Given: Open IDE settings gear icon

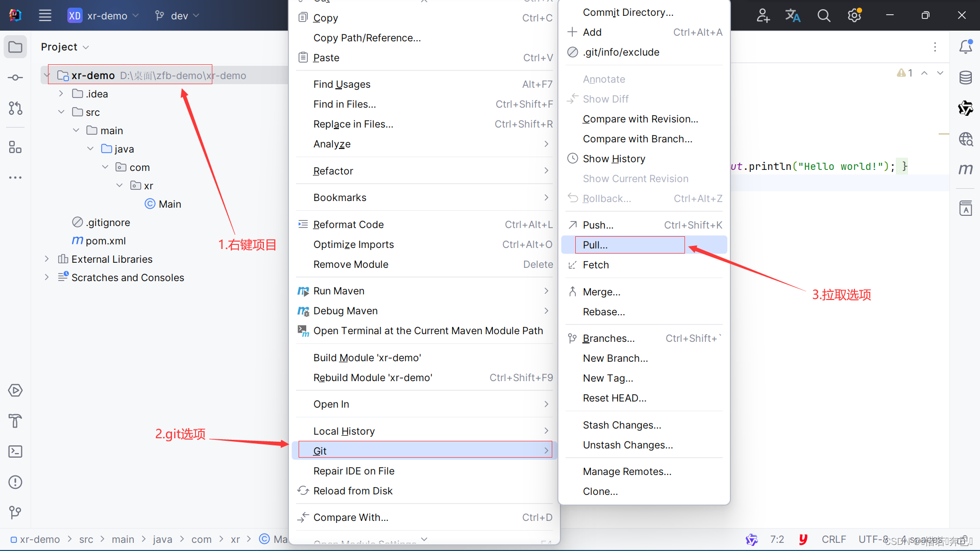Looking at the screenshot, I should 854,15.
